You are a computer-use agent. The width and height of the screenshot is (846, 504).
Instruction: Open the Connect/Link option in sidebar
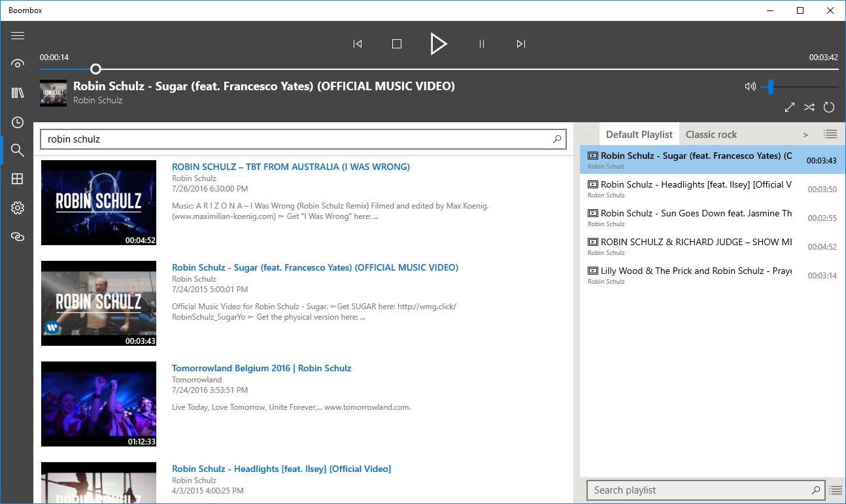17,237
